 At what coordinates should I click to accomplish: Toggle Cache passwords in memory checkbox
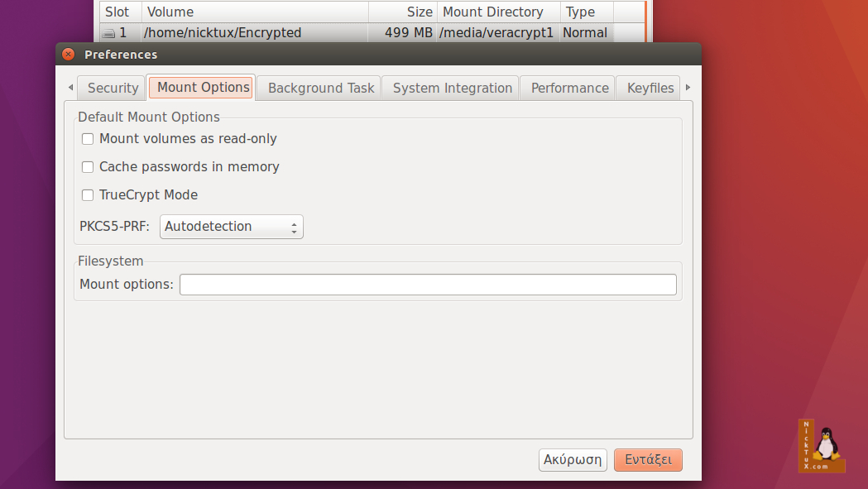pos(88,167)
